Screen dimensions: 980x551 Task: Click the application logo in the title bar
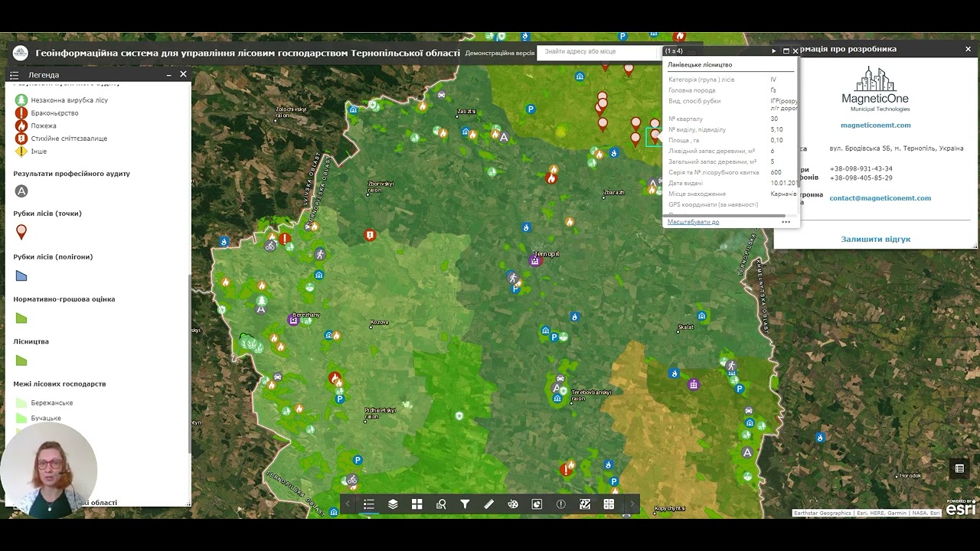(21, 53)
